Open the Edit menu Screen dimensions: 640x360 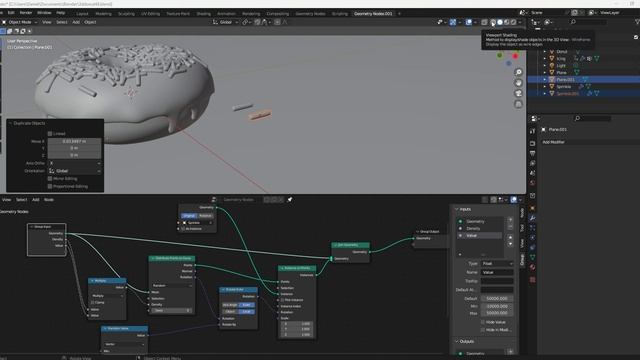(11, 13)
